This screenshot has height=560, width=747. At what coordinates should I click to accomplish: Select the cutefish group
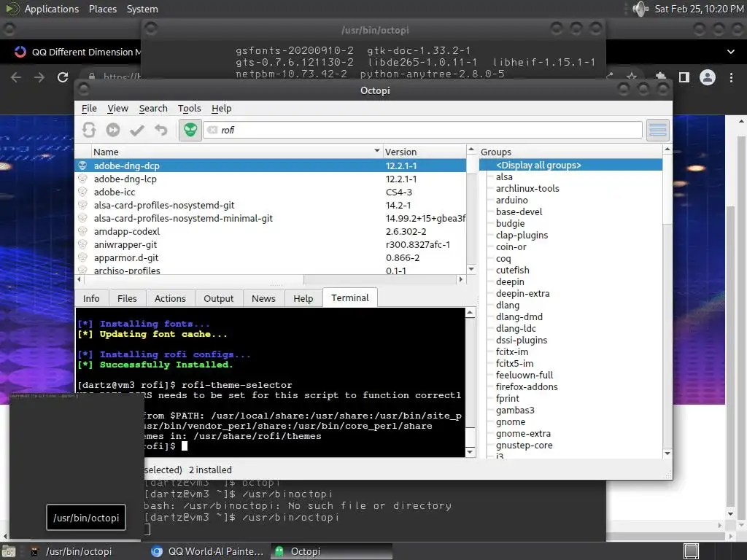pyautogui.click(x=513, y=270)
